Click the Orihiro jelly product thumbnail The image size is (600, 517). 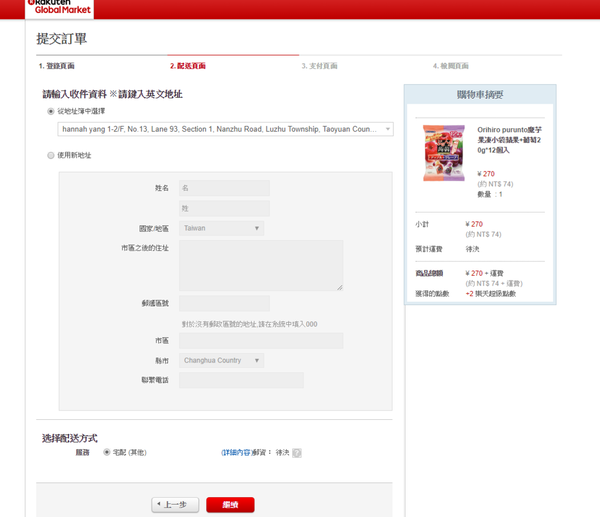pos(443,153)
